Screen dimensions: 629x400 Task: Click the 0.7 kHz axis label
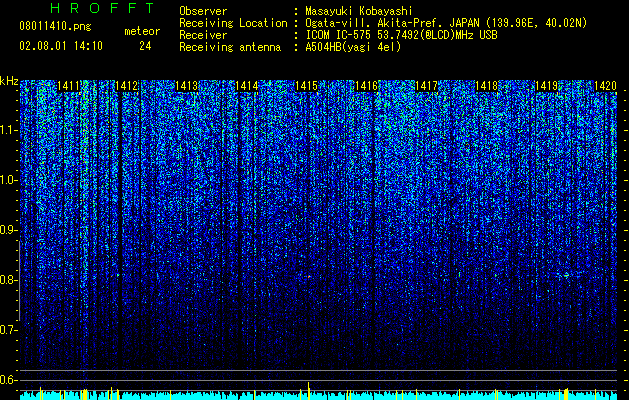(8, 330)
